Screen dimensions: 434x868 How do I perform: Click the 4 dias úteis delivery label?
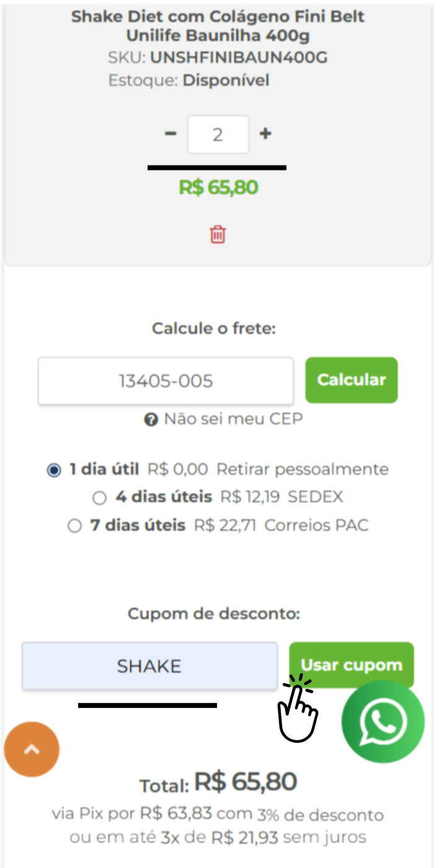point(164,497)
